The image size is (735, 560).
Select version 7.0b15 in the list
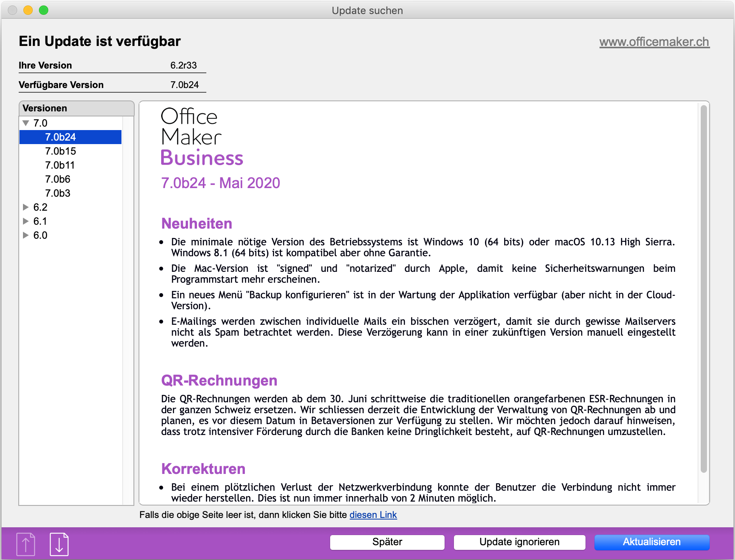pos(70,151)
